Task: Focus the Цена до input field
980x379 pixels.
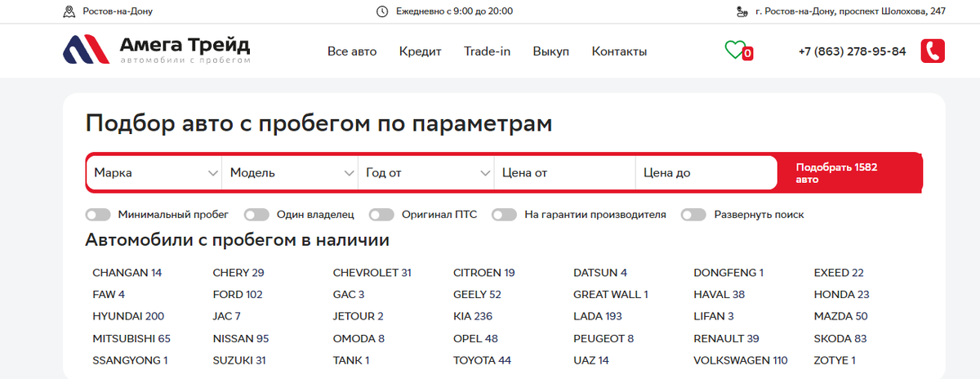Action: pos(706,173)
